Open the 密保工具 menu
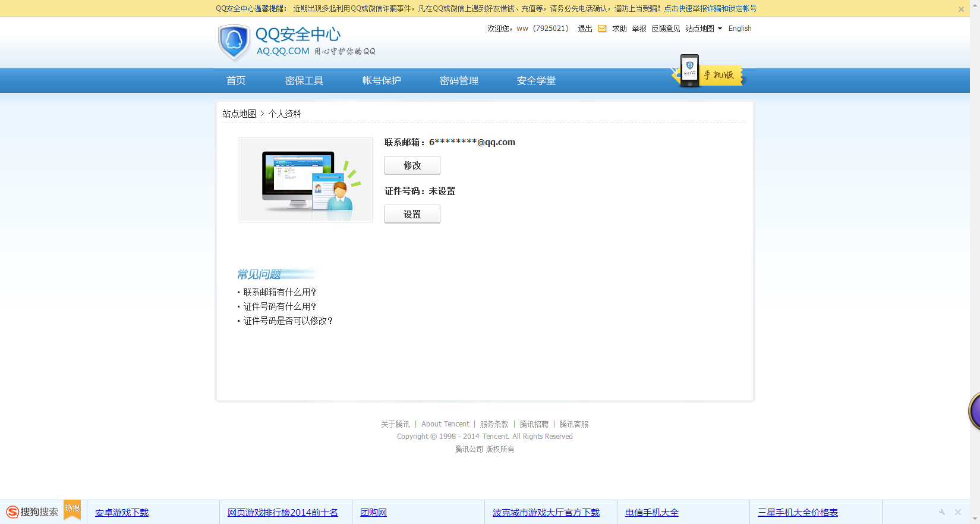 click(304, 81)
